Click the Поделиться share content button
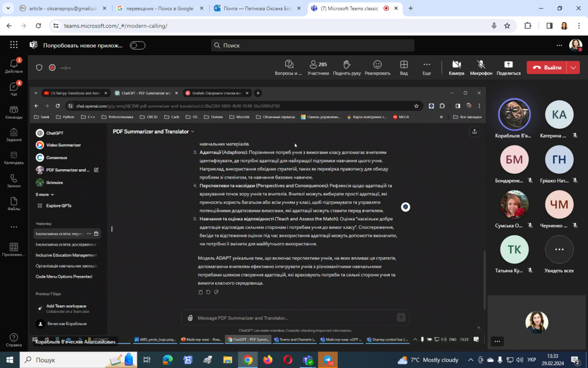 509,68
